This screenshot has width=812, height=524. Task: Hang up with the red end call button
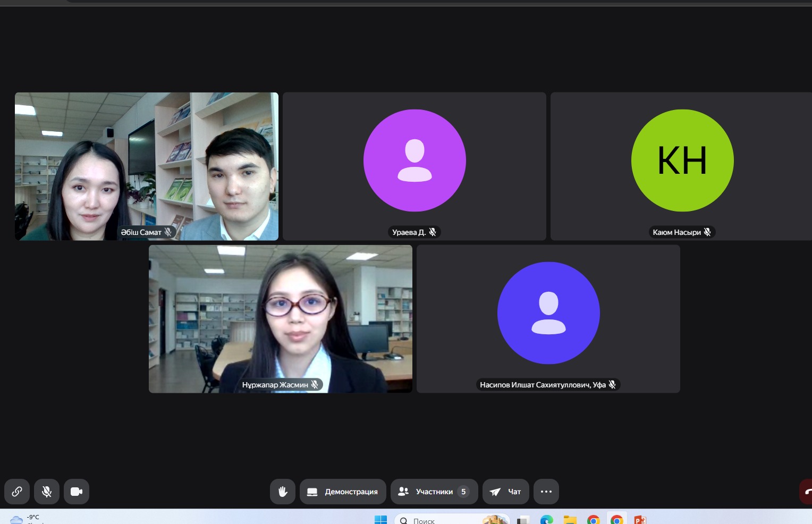coord(806,492)
